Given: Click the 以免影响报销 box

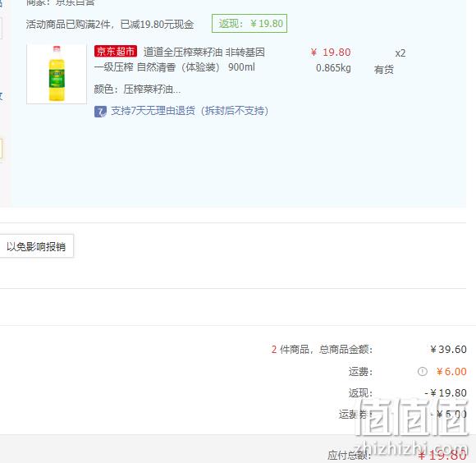Looking at the screenshot, I should pyautogui.click(x=36, y=246).
